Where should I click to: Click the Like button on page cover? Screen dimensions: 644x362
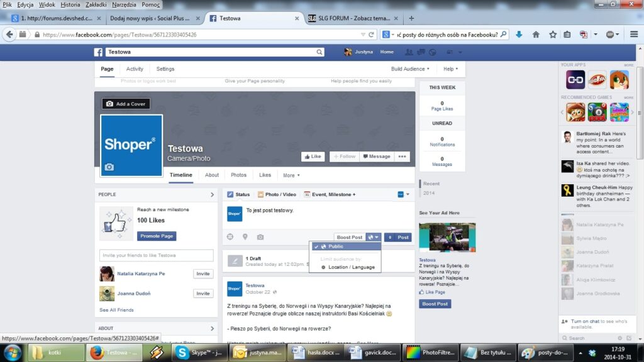[x=313, y=156]
